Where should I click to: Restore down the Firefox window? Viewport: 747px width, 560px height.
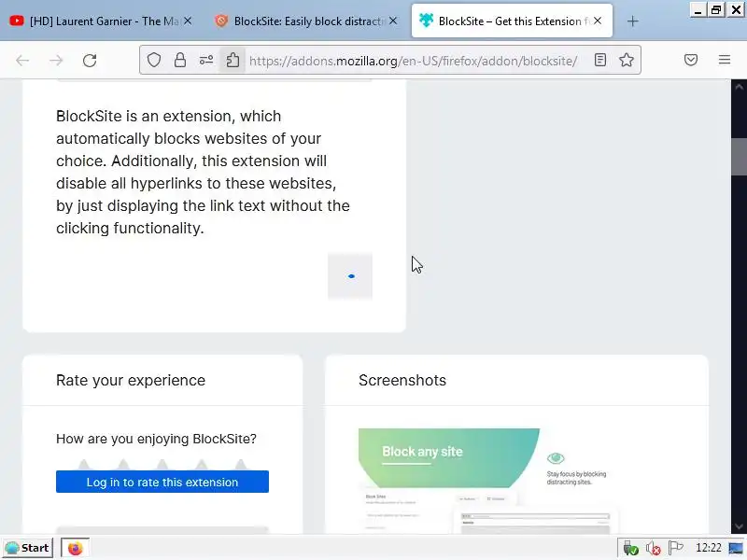pyautogui.click(x=716, y=10)
